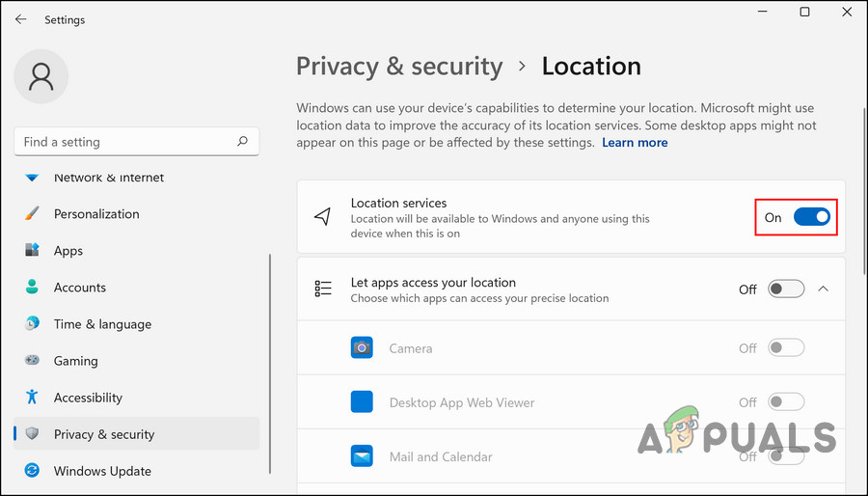Click the search magnifier icon

(242, 141)
